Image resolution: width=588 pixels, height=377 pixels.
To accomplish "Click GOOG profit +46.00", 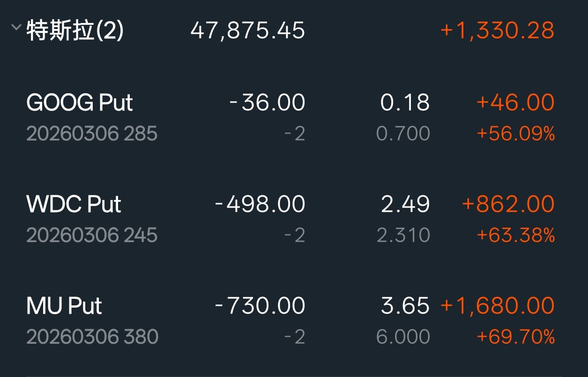I will [x=515, y=103].
